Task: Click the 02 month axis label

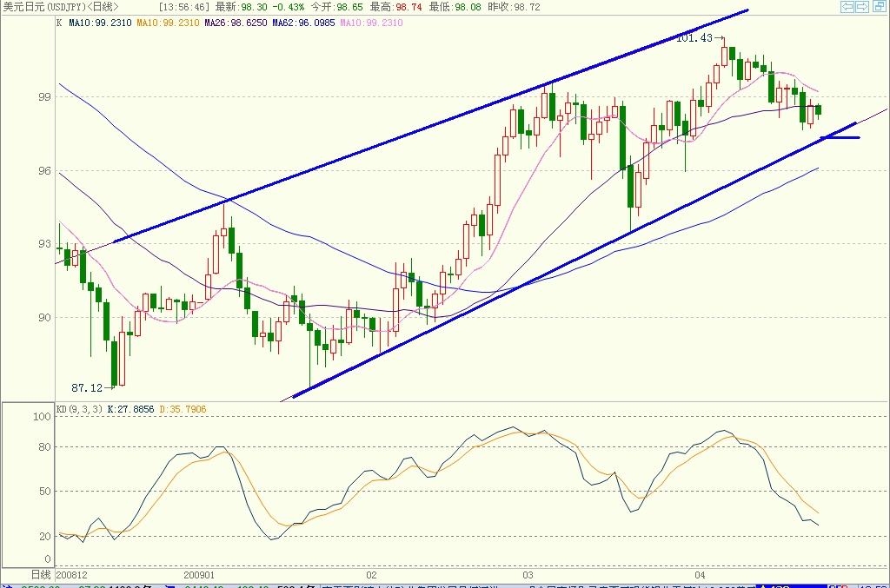Action: tap(371, 574)
